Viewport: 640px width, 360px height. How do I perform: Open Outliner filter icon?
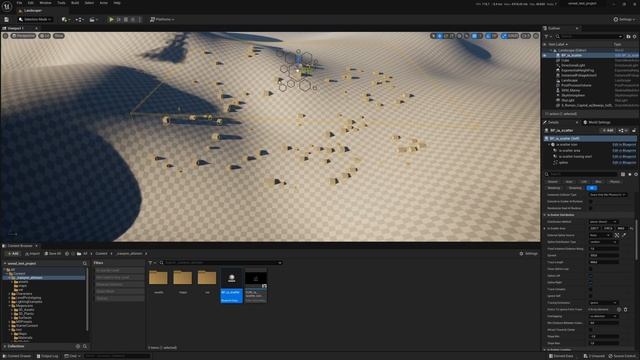(547, 37)
